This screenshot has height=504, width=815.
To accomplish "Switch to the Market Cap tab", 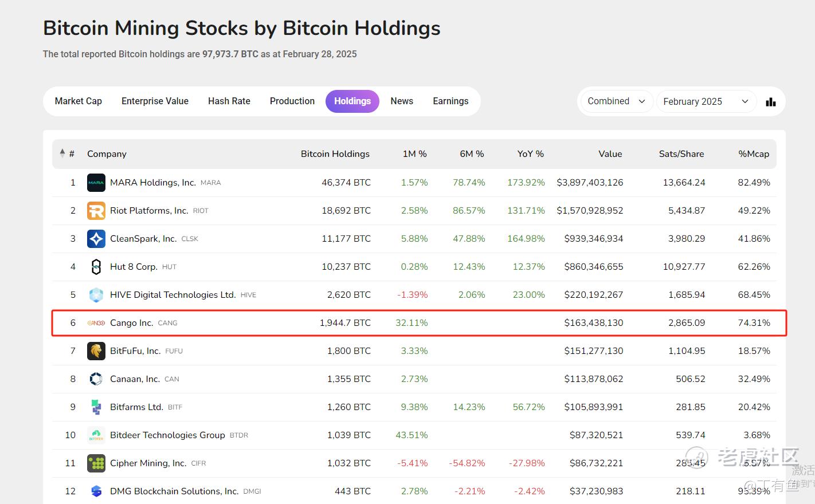I will point(79,101).
